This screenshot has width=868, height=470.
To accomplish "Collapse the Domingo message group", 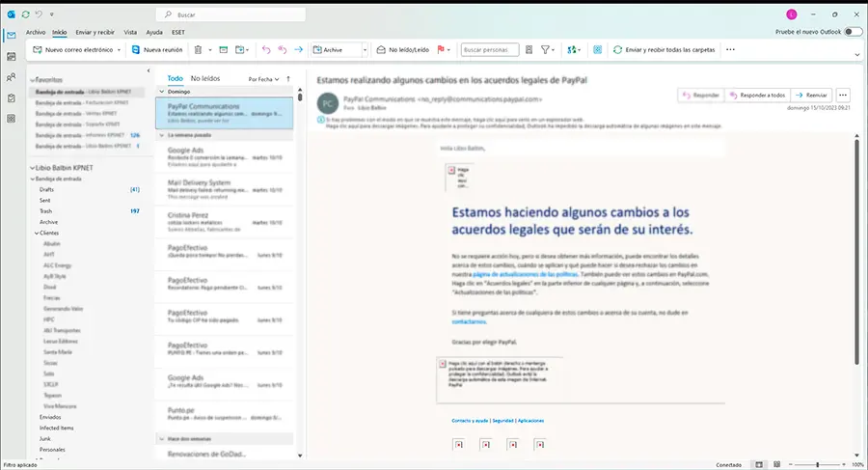I will click(x=162, y=92).
